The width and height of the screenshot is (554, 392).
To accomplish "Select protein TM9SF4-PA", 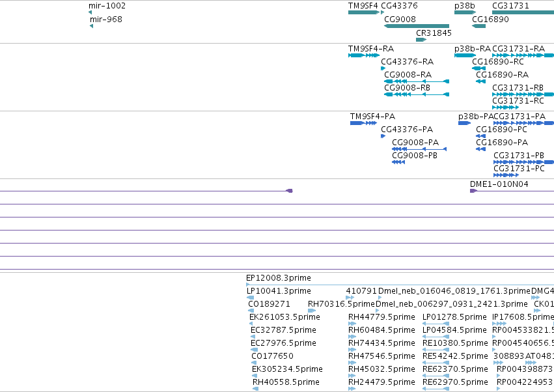I will 372,117.
